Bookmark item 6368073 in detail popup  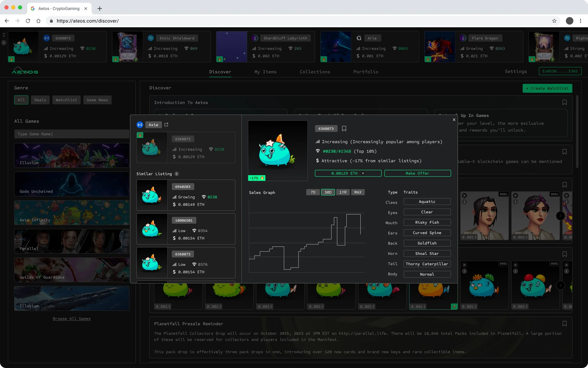point(344,129)
